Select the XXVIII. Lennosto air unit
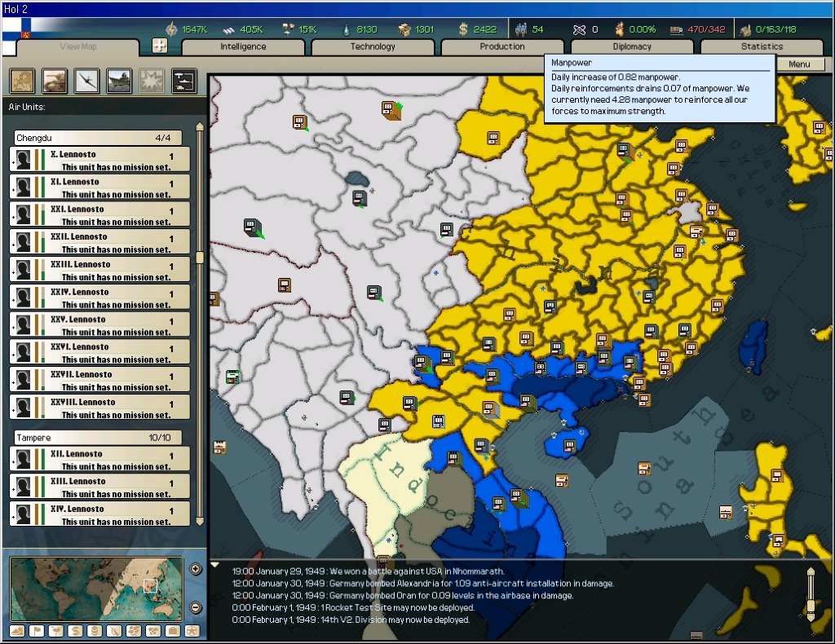Screen dimensions: 835x644 [99, 408]
